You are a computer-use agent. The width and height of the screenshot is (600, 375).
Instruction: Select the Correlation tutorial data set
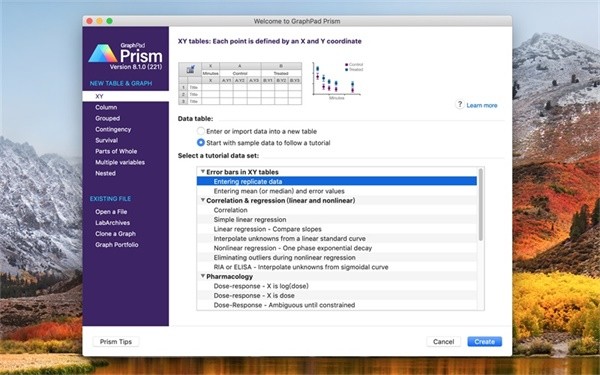pos(337,210)
